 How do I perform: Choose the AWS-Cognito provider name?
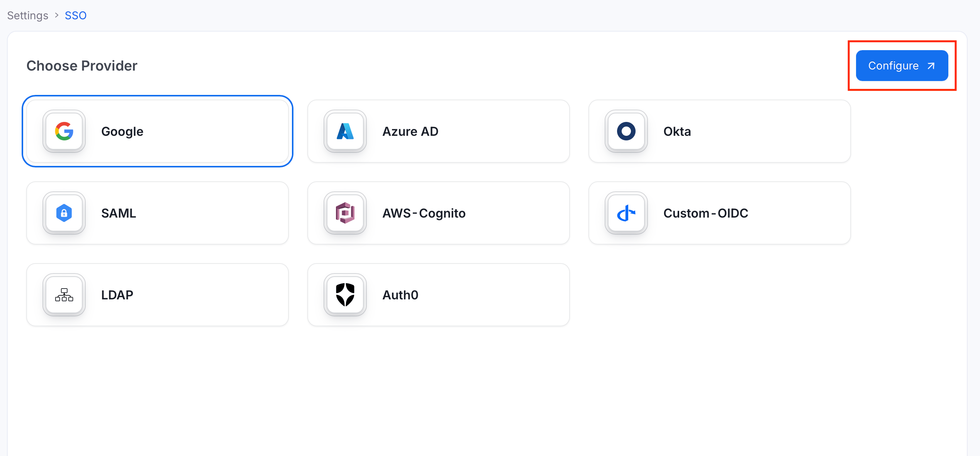tap(424, 213)
